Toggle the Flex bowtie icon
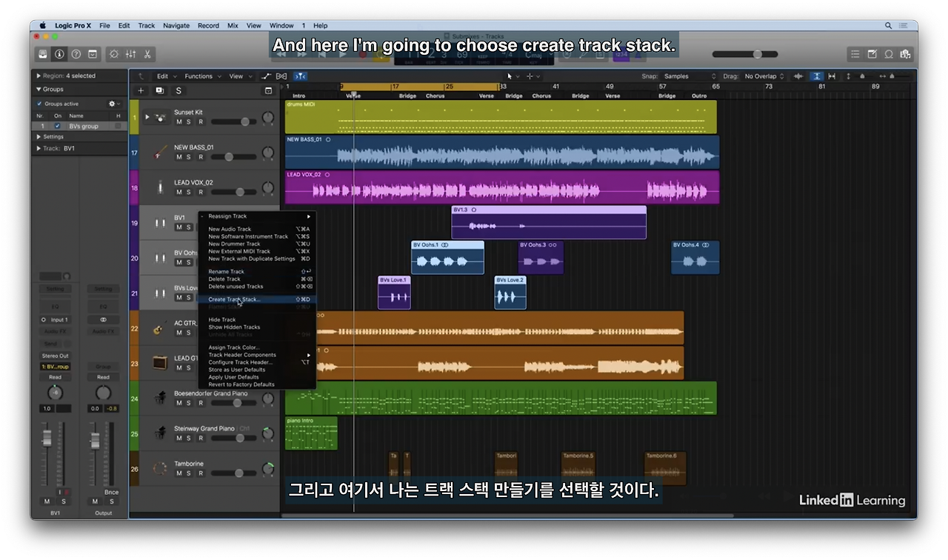 281,76
